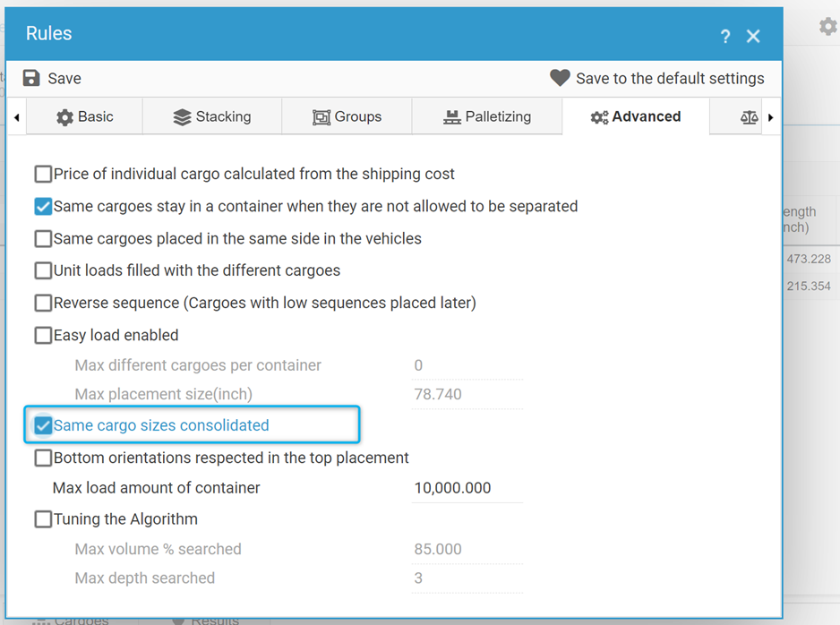The image size is (840, 625).
Task: Enable price of individual cargo calculated option
Action: tap(43, 174)
